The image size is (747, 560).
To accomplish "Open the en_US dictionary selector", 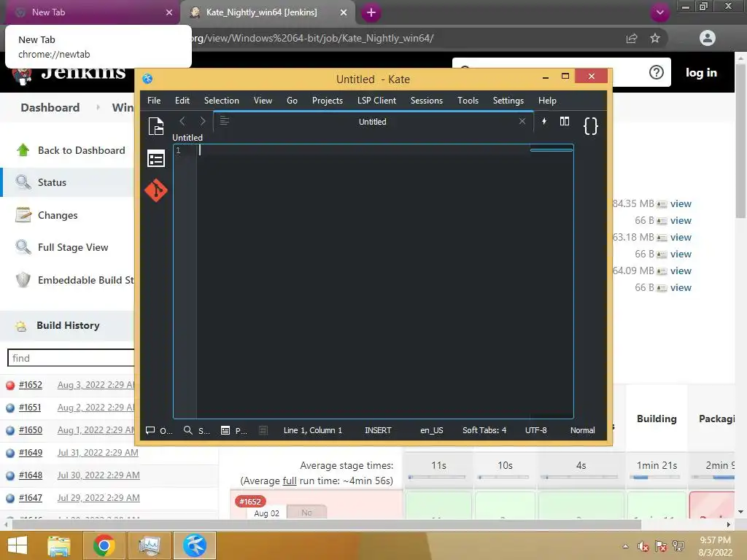I will tap(432, 430).
